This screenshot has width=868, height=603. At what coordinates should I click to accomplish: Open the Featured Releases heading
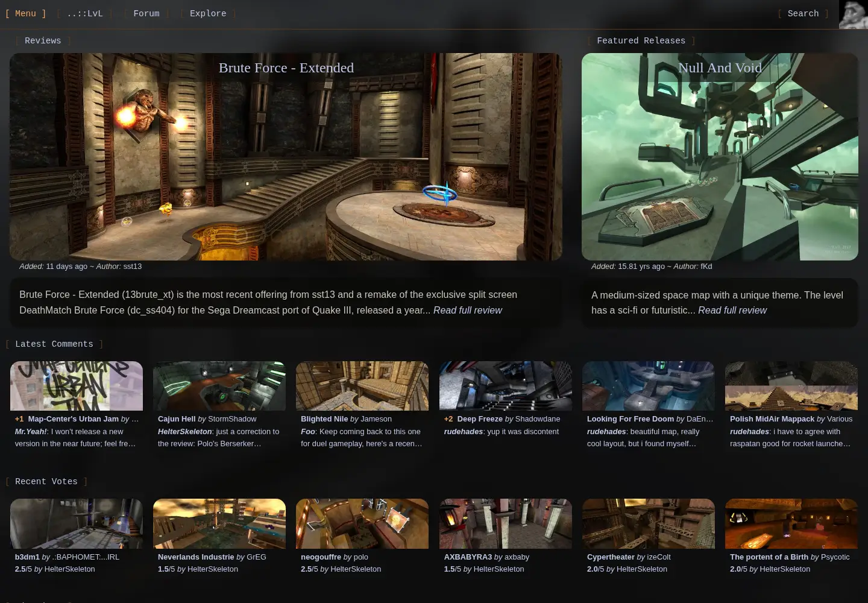click(x=641, y=41)
